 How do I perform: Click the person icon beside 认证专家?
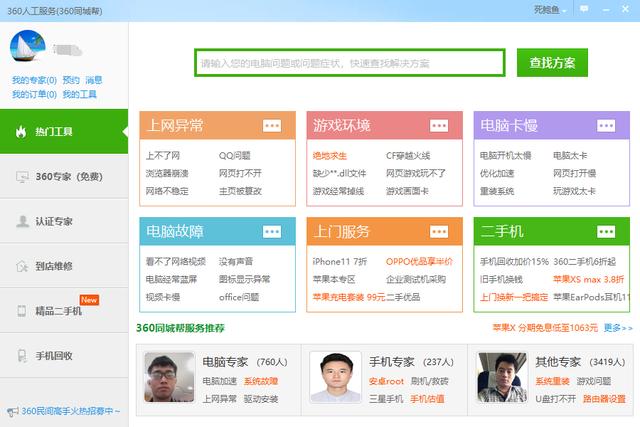21,221
